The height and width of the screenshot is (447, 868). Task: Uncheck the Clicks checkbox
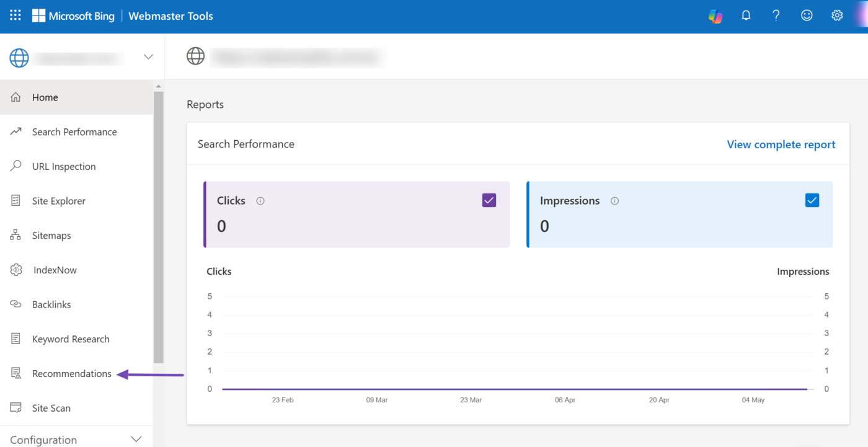489,200
